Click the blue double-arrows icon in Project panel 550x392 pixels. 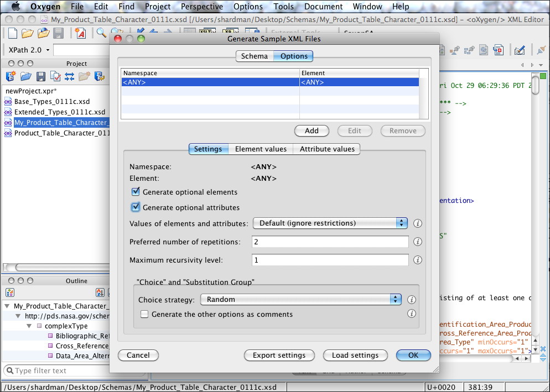coord(70,76)
